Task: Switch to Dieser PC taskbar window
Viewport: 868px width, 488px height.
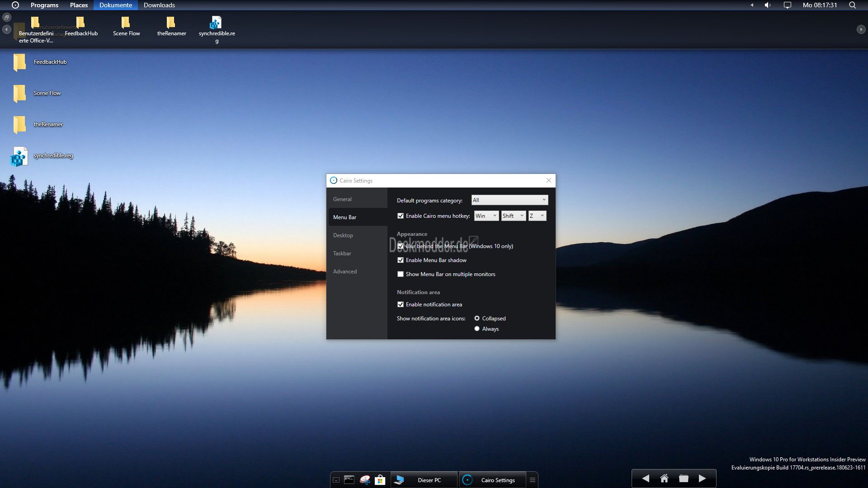Action: click(x=423, y=480)
